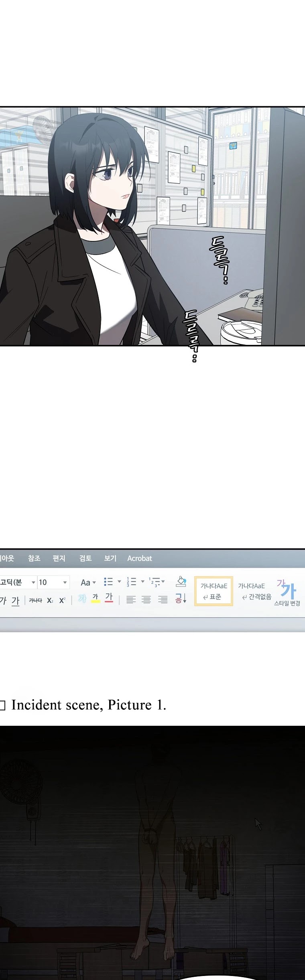Screen dimensions: 305x980
Task: Select the 표준 style
Action: [213, 591]
